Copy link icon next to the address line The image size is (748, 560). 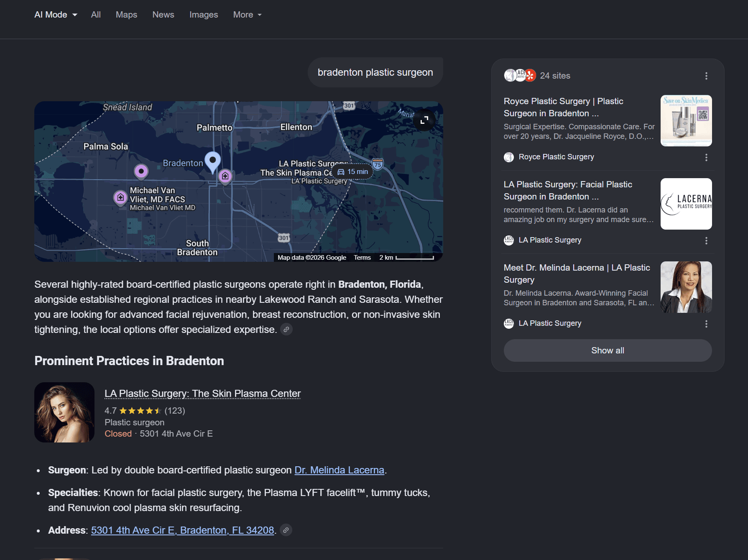[x=286, y=530]
